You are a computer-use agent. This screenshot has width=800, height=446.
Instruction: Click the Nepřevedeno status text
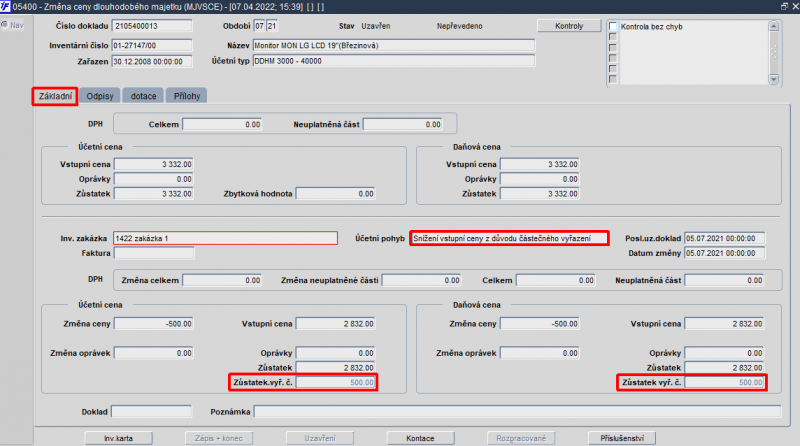459,26
